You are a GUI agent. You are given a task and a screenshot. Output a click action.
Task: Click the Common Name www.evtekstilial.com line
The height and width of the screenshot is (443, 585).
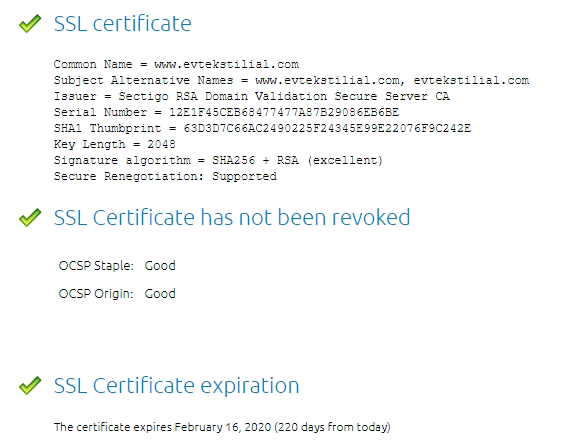pyautogui.click(x=176, y=64)
